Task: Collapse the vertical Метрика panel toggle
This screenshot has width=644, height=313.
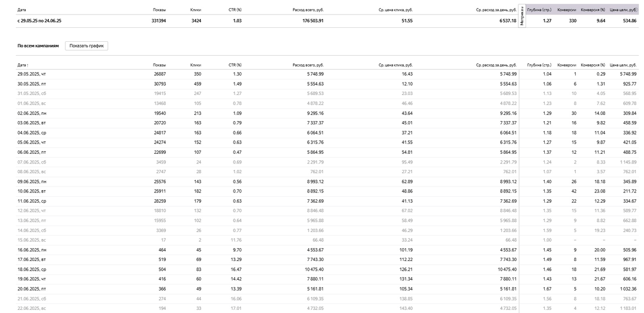Action: (x=522, y=17)
